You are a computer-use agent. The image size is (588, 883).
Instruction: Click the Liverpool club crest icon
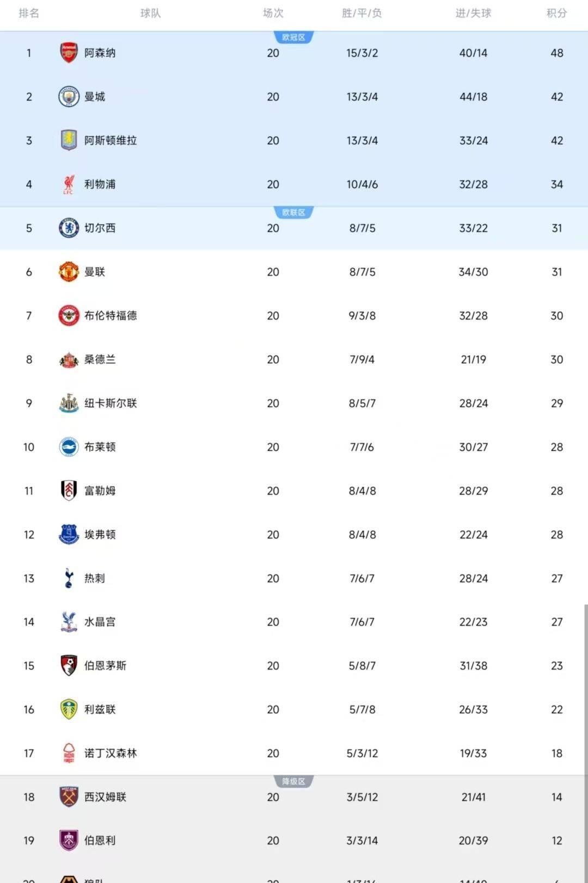click(69, 185)
